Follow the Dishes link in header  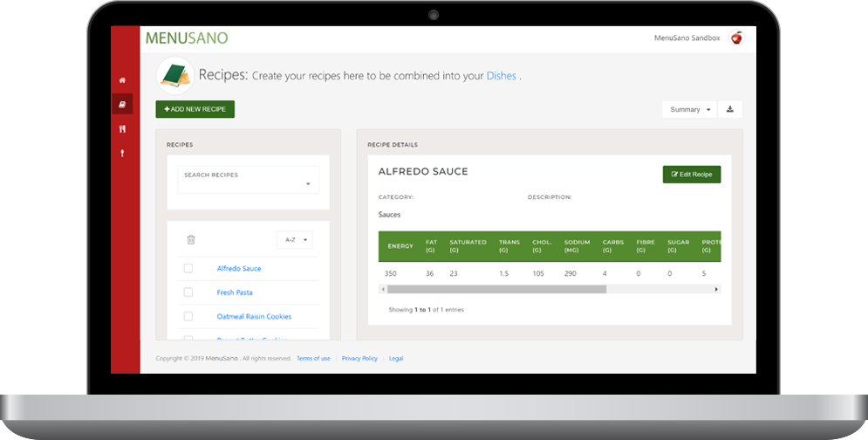pos(501,76)
